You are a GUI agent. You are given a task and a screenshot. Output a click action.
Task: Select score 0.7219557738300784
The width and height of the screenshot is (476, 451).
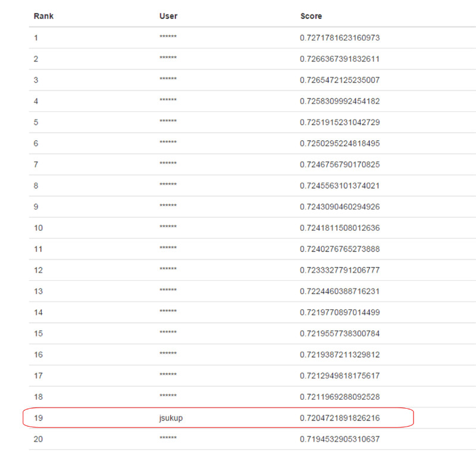pyautogui.click(x=340, y=334)
